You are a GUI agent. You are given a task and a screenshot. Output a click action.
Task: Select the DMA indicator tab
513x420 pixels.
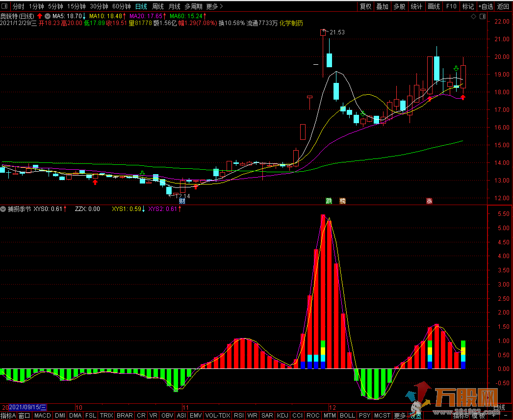(75, 416)
